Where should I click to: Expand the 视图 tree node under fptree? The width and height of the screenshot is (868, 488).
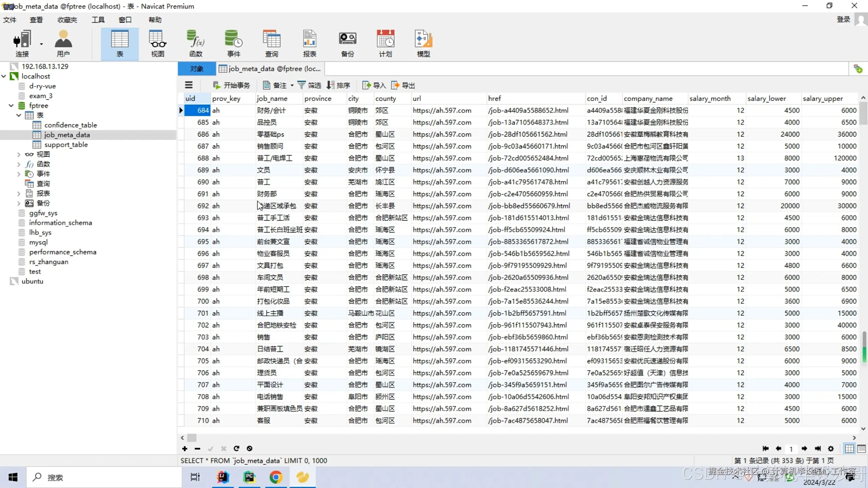[19, 155]
